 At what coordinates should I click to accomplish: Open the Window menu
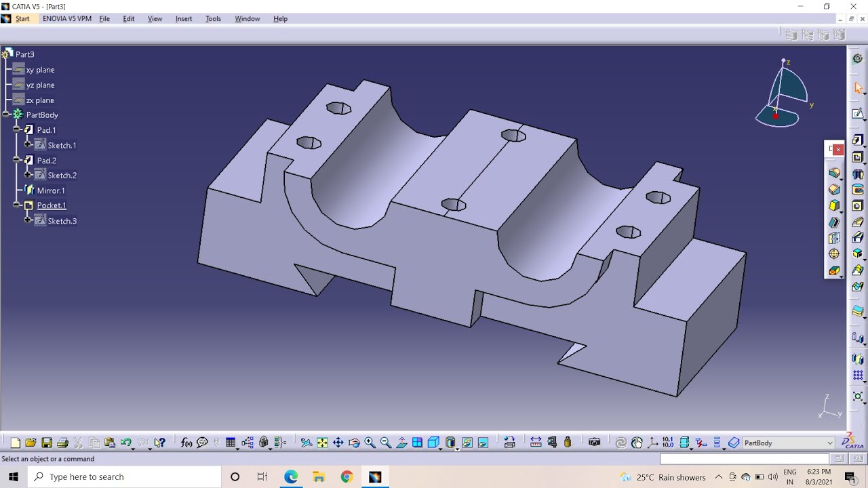pos(248,19)
